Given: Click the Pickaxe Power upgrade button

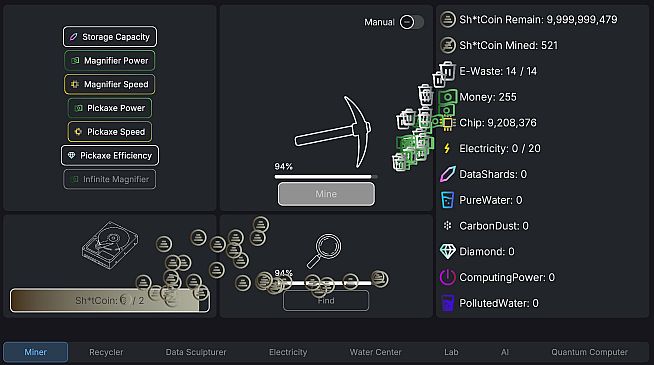Looking at the screenshot, I should [x=110, y=108].
